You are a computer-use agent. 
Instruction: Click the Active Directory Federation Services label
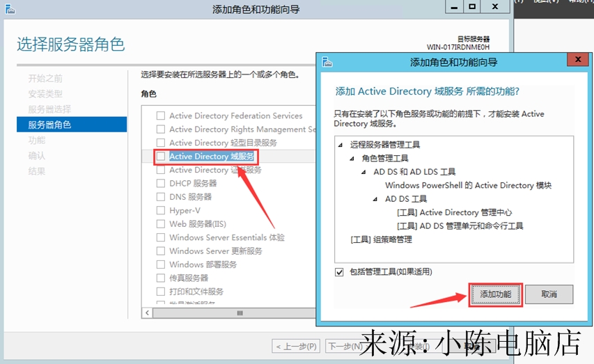235,116
